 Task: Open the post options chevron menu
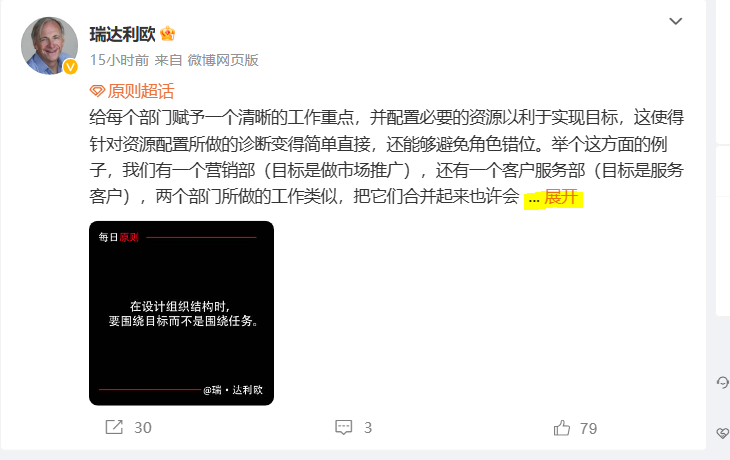click(x=676, y=21)
